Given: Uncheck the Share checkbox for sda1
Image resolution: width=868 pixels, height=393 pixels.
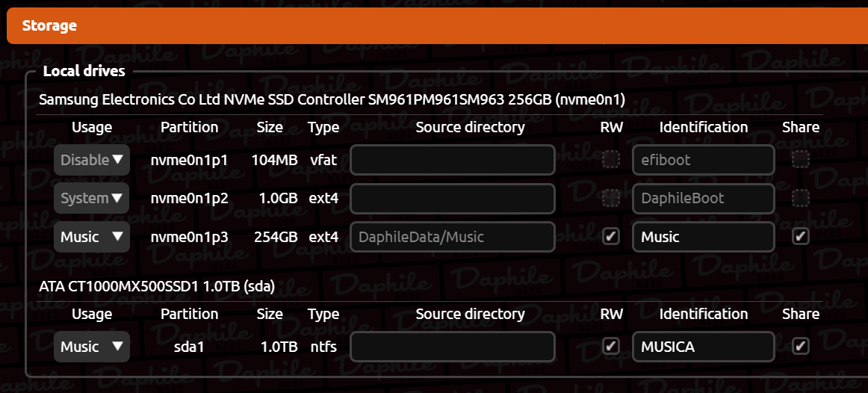Looking at the screenshot, I should 801,347.
